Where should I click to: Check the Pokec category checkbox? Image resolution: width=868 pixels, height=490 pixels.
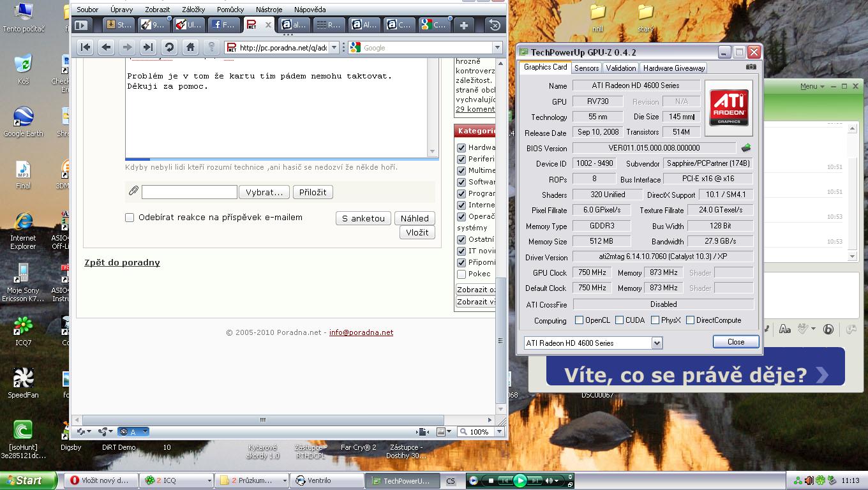click(x=461, y=274)
